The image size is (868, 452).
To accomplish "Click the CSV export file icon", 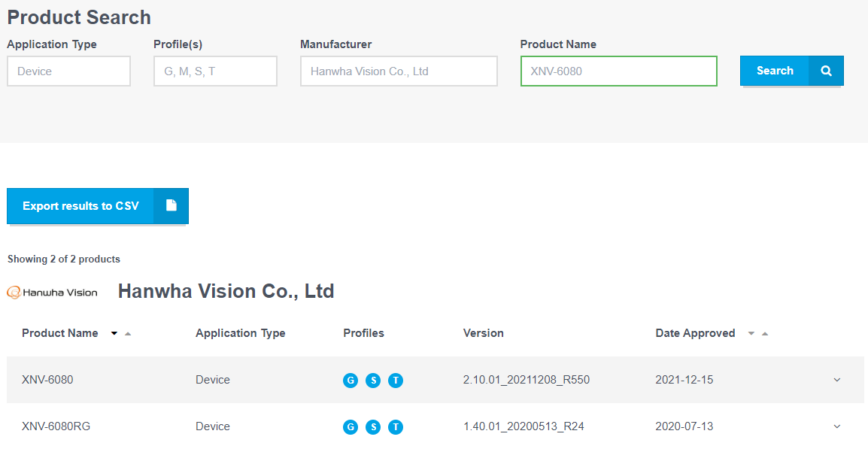I will (171, 205).
